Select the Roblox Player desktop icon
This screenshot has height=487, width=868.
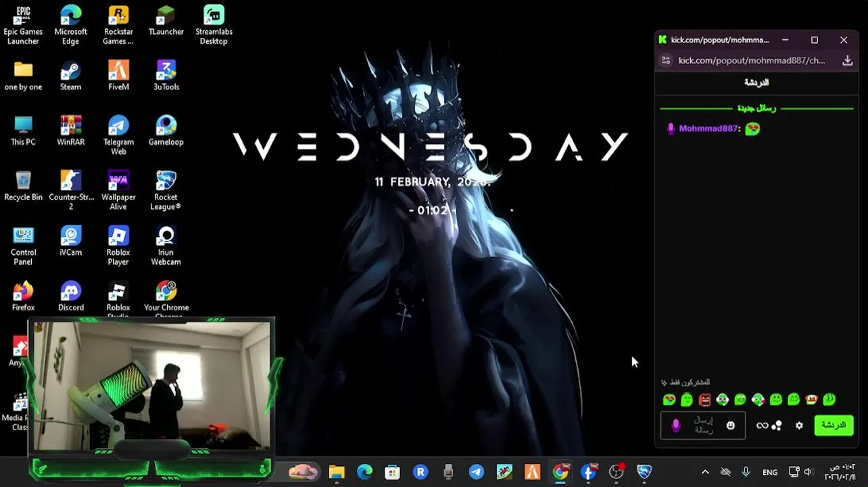pyautogui.click(x=118, y=246)
